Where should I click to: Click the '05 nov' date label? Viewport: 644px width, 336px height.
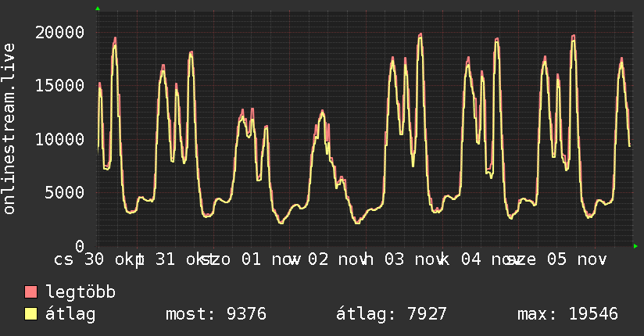(577, 259)
